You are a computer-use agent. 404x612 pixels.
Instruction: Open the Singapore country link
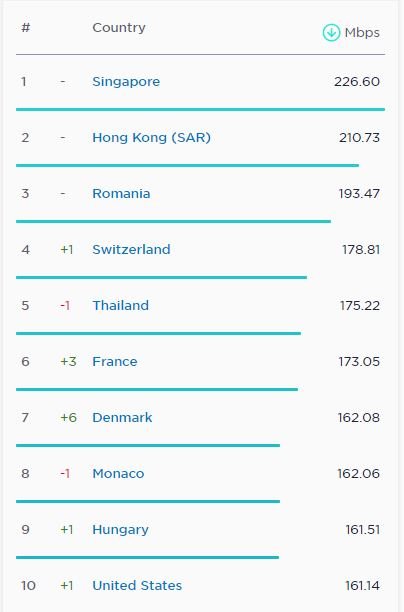pyautogui.click(x=126, y=82)
